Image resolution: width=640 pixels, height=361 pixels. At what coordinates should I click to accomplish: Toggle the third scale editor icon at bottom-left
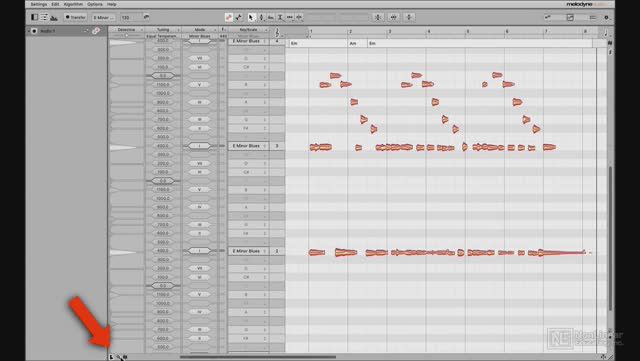[x=125, y=357]
